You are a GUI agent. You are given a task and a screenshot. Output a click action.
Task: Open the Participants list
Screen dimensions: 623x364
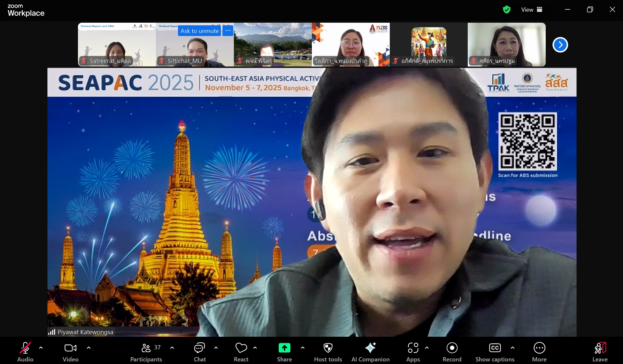click(x=146, y=351)
